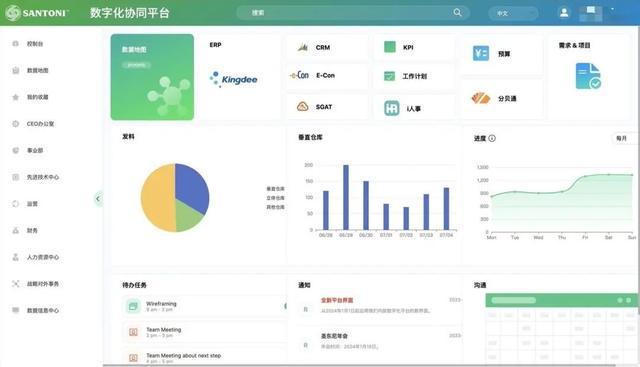Click the gear icon beside CEO办公室

click(x=16, y=124)
